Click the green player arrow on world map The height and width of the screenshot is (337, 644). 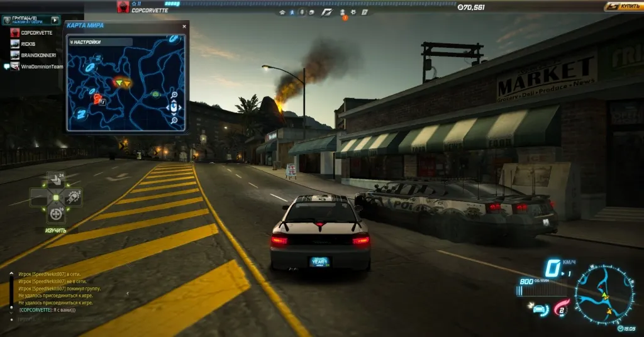(x=119, y=83)
